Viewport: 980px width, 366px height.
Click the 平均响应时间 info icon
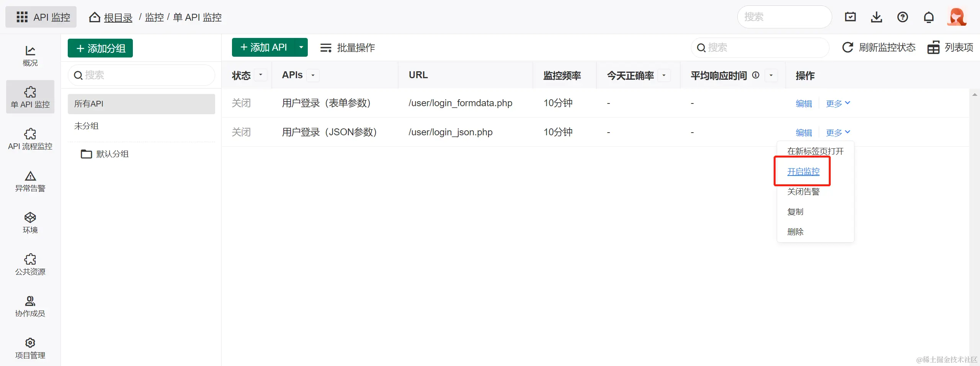(756, 75)
